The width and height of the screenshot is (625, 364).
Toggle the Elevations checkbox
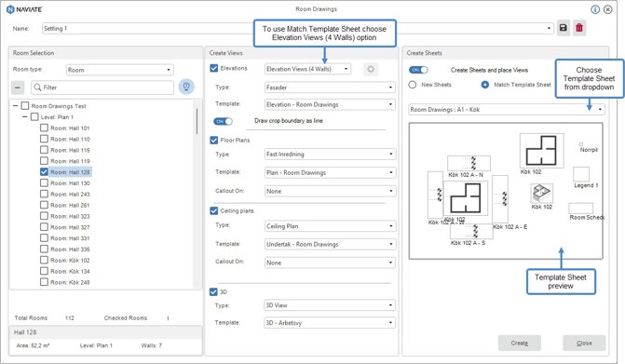coord(213,68)
